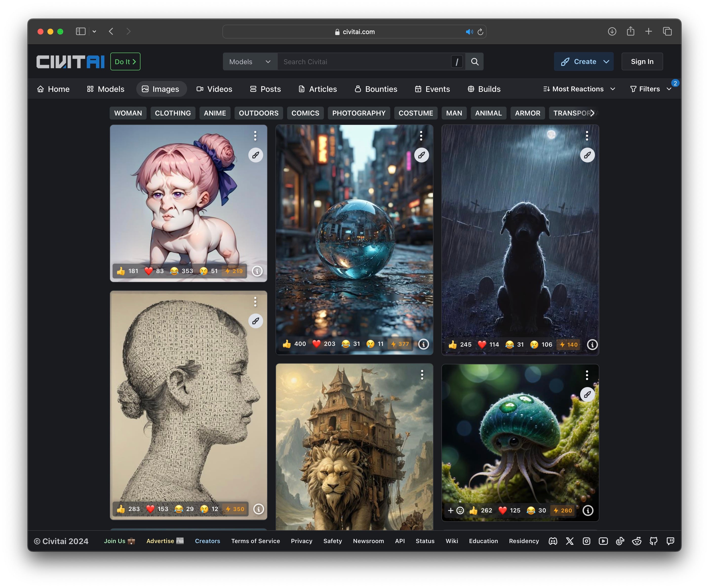Click Safari reload page icon

[480, 32]
